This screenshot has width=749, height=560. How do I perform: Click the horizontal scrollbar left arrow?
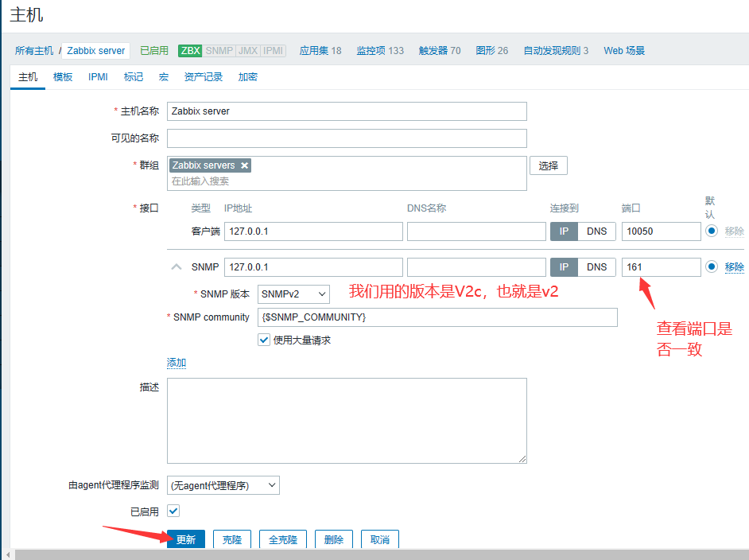click(x=8, y=554)
